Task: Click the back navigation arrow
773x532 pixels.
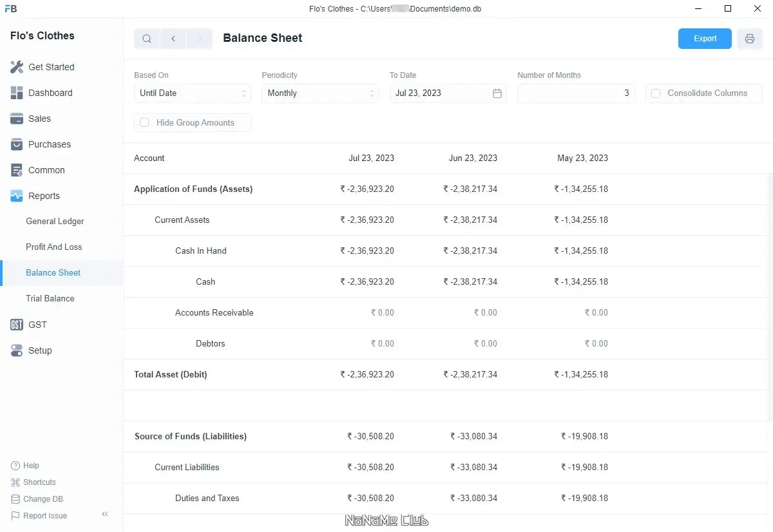Action: coord(173,39)
